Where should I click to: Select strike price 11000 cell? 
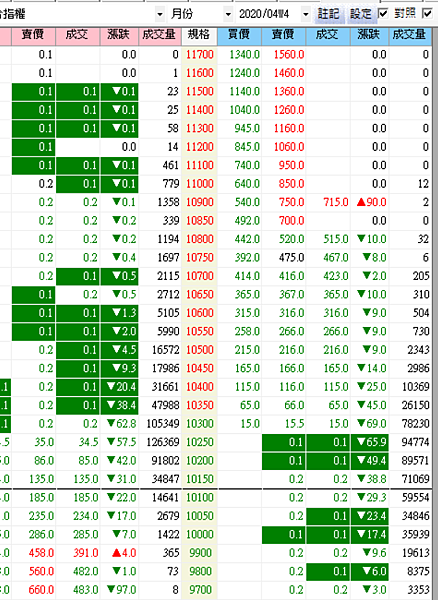199,184
